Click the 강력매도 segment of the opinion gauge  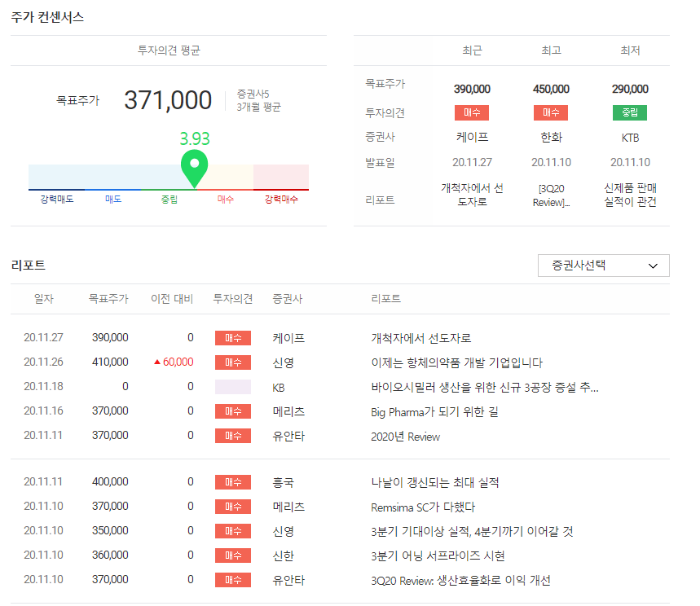coord(57,178)
